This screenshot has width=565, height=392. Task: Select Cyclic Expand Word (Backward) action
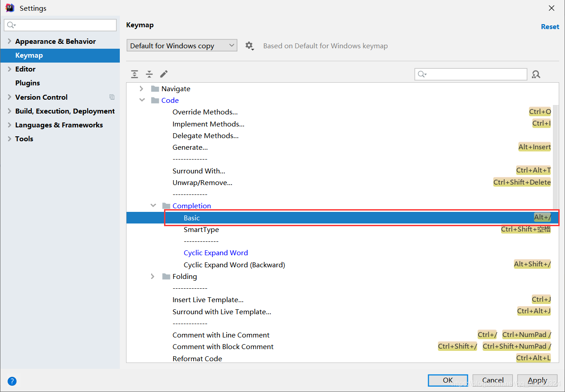234,265
